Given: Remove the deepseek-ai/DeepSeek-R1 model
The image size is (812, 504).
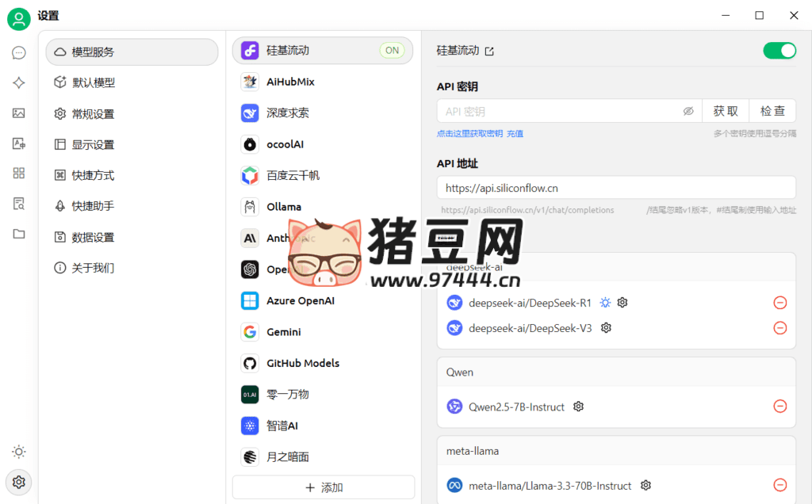Looking at the screenshot, I should tap(780, 303).
